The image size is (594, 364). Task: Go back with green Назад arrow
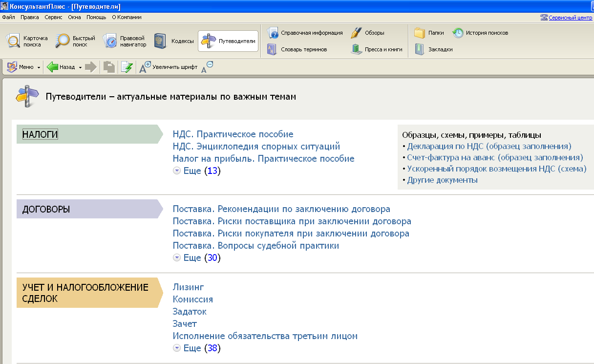tap(61, 67)
